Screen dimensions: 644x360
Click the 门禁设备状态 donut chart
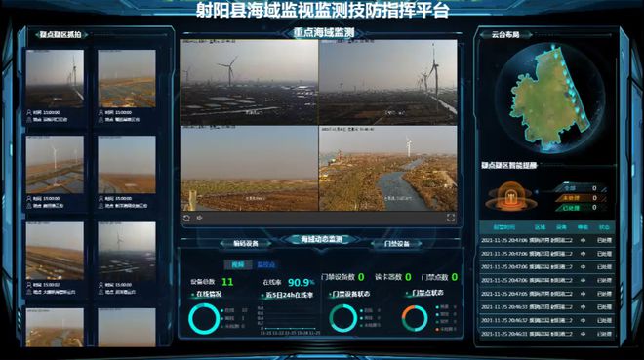[x=342, y=318]
